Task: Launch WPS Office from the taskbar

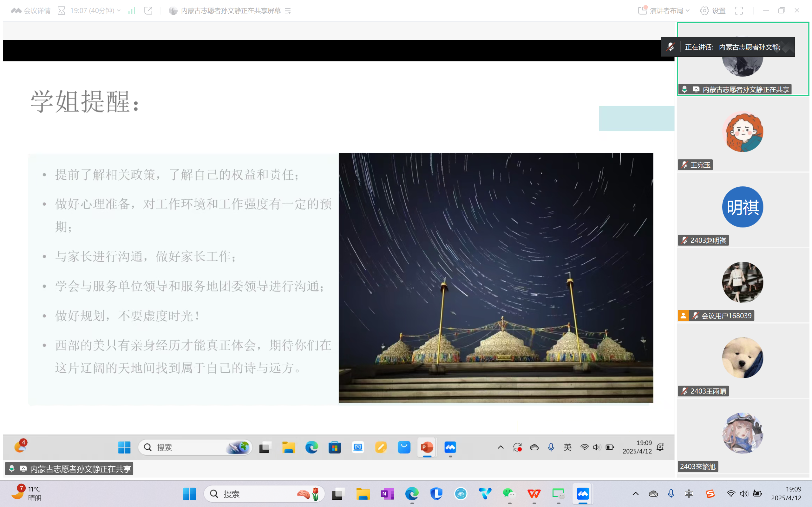Action: tap(534, 494)
